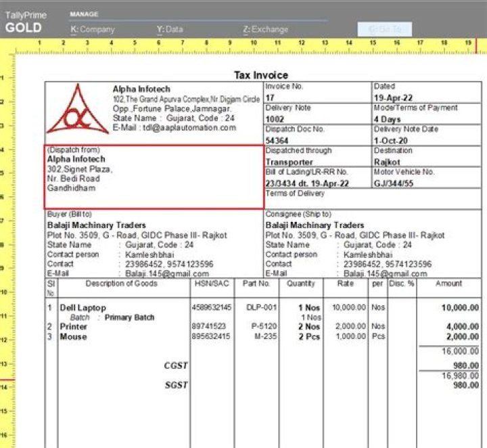Click the red margin marker on top ruler

tap(476, 47)
